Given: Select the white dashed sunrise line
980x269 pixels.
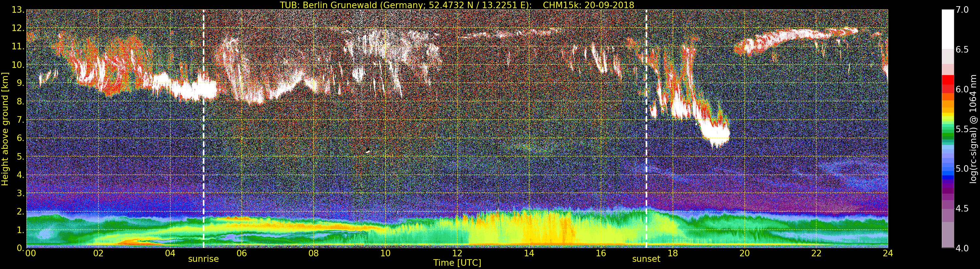Looking at the screenshot, I should click(203, 129).
